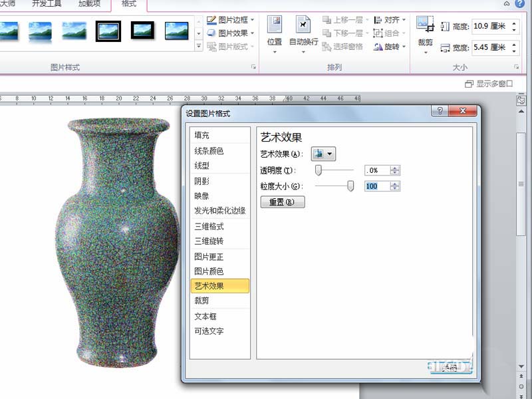Click the dialog's help question mark button

440,112
